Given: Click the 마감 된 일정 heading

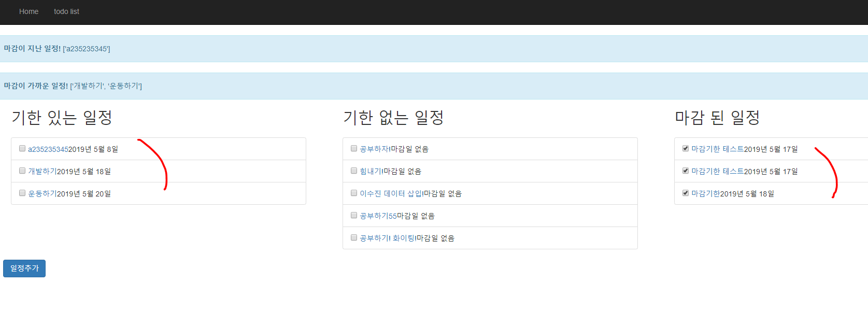Looking at the screenshot, I should click(717, 118).
